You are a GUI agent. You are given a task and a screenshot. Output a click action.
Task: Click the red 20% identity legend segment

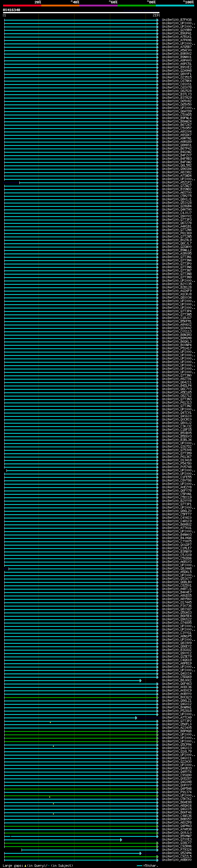(x=22, y=6)
